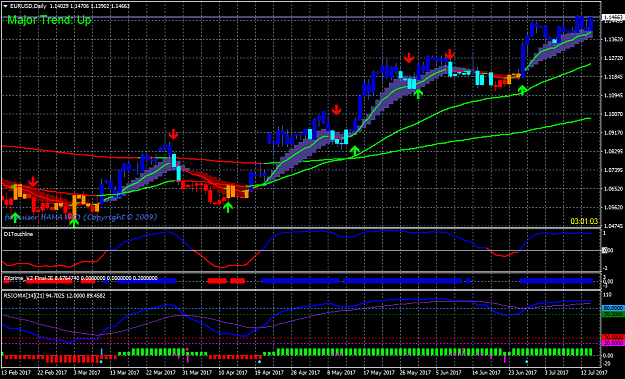The image size is (625, 379).
Task: Open the chart menu triangle beside EURUSD,Daily
Action: [x=5, y=6]
